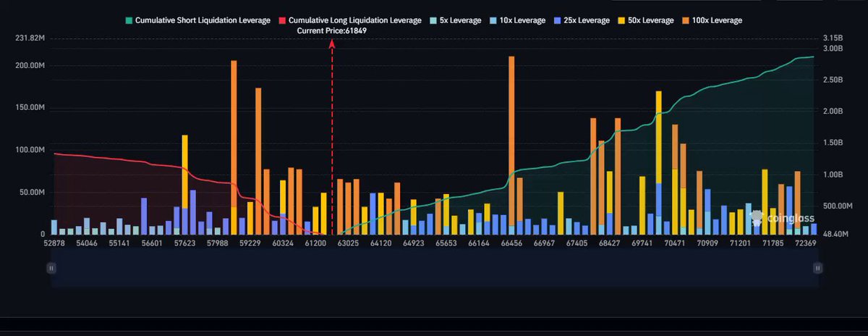Image resolution: width=868 pixels, height=336 pixels.
Task: Click the zoom range slider track
Action: tap(434, 268)
